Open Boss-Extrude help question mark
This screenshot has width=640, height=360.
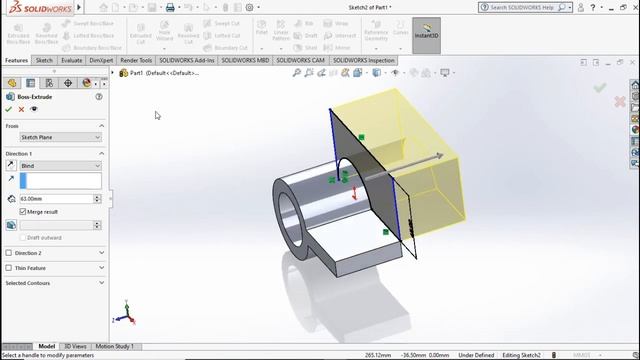coord(99,97)
